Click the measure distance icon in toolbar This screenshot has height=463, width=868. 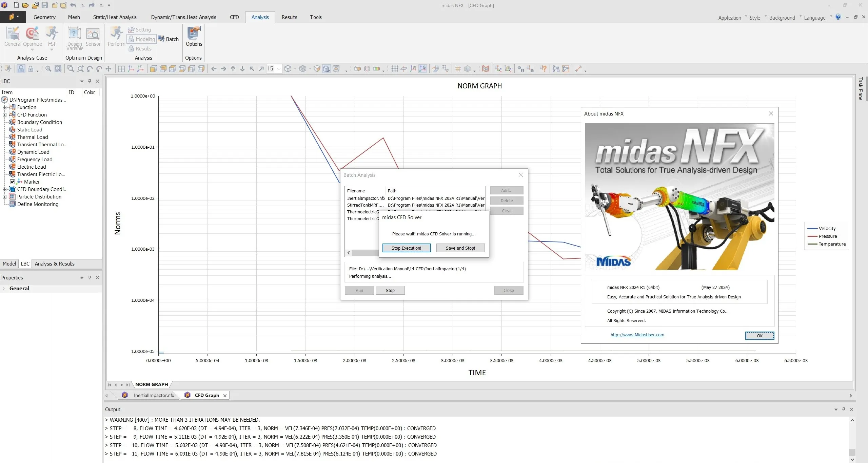578,69
